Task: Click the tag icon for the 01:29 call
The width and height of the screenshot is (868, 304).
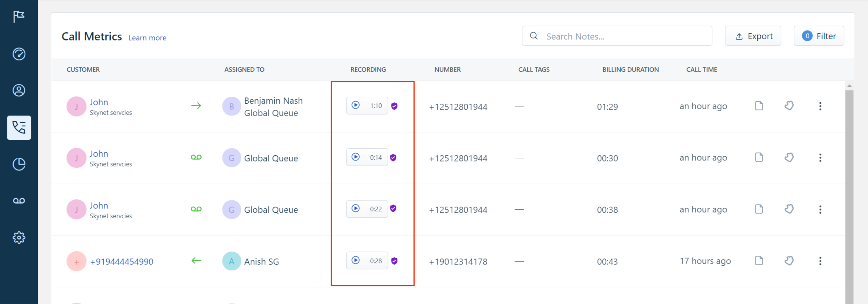Action: click(x=789, y=106)
